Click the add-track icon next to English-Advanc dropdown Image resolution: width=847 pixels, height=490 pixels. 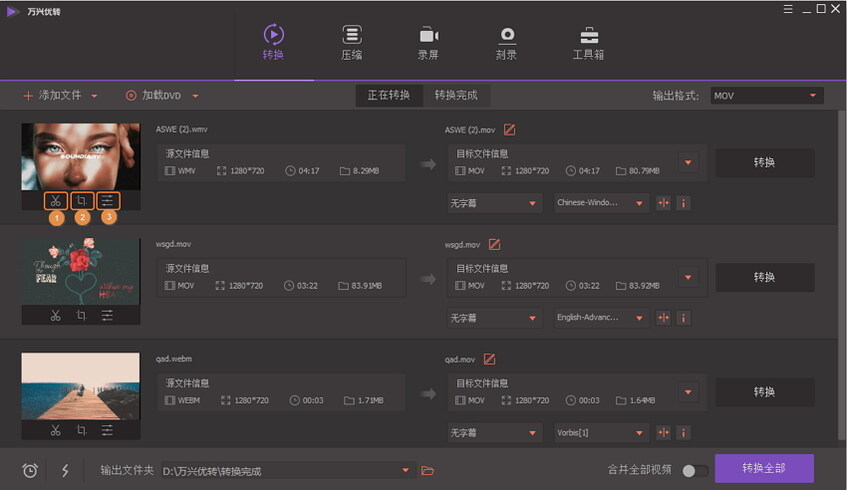point(663,318)
